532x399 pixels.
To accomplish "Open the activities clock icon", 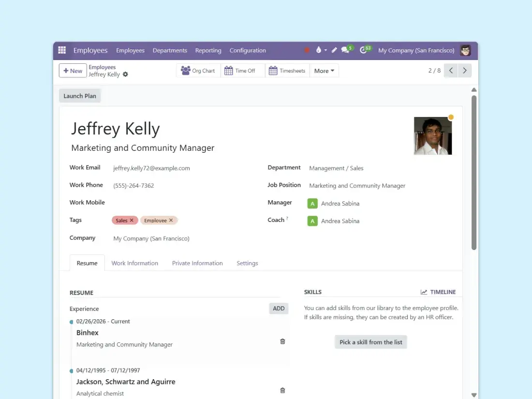I will (x=364, y=50).
